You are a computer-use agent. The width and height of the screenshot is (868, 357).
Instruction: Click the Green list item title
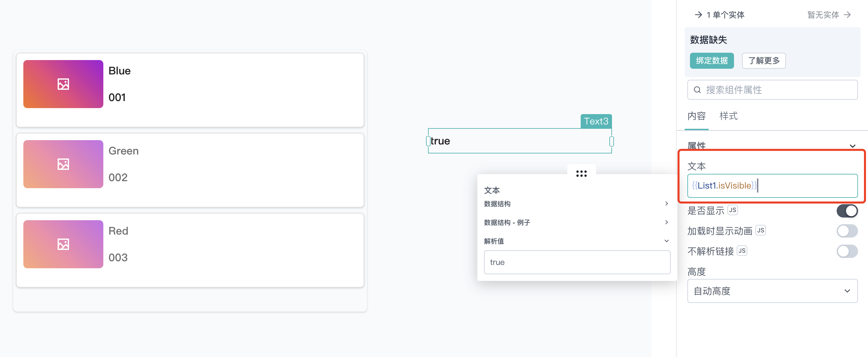coord(123,151)
